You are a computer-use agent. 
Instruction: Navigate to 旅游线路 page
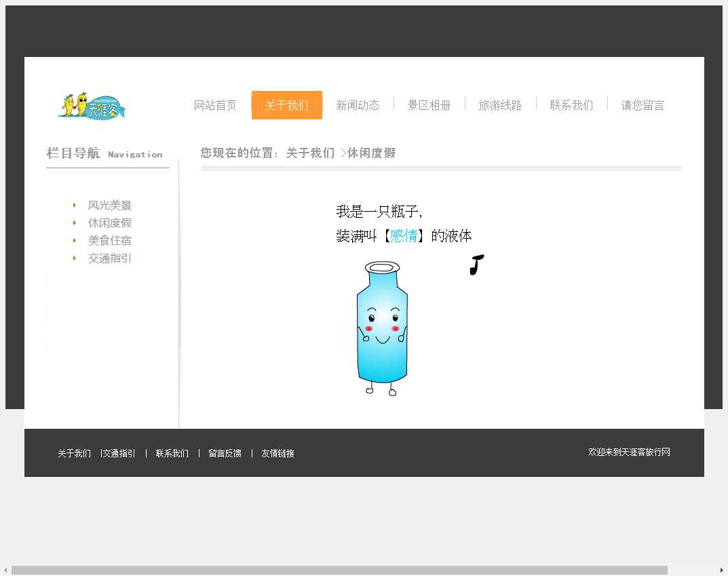tap(500, 105)
